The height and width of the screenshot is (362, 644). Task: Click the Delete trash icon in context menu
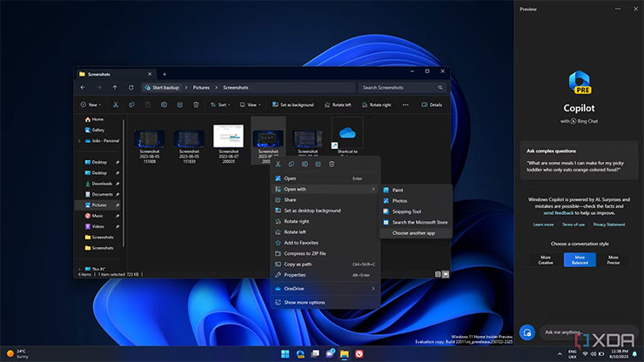point(332,164)
